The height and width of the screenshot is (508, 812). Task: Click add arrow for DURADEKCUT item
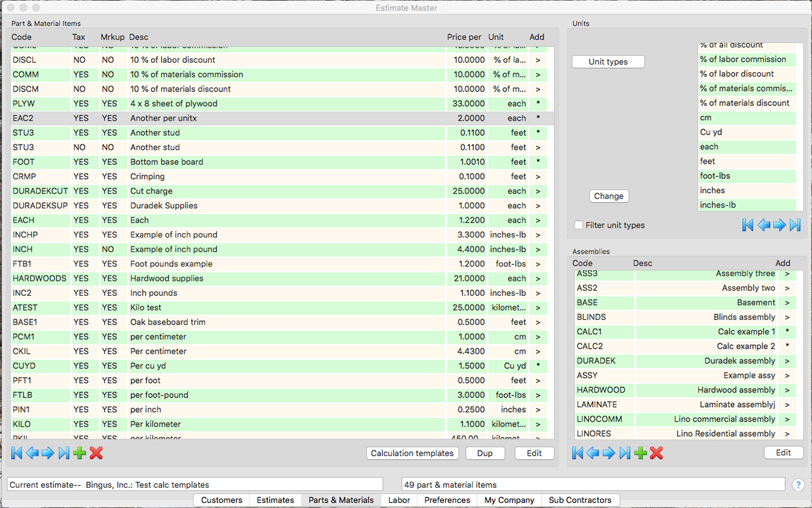pyautogui.click(x=537, y=191)
